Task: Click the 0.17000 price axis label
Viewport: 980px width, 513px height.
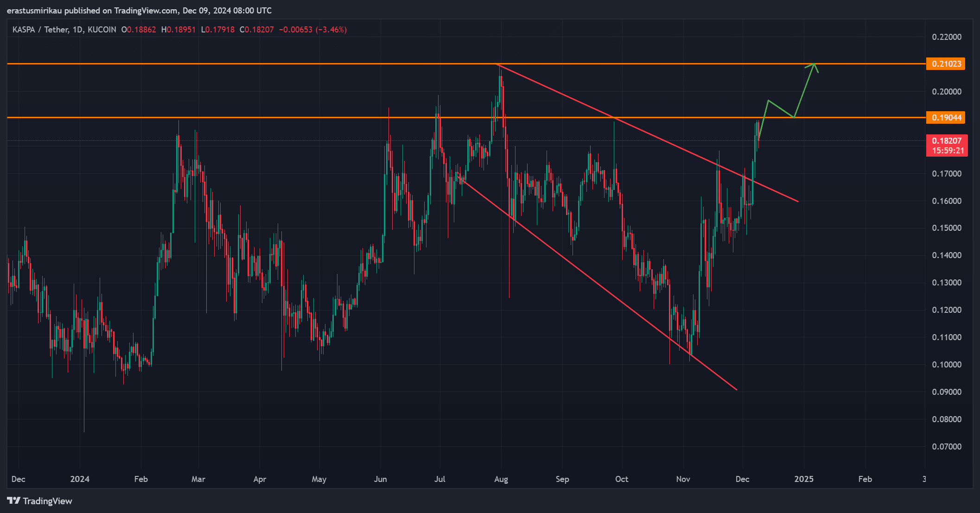Action: [x=947, y=174]
